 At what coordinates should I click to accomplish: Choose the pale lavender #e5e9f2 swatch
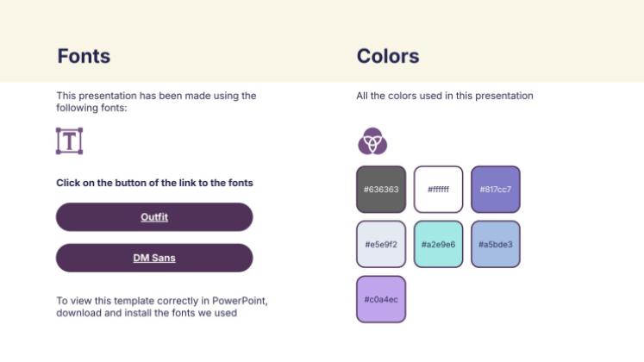click(x=380, y=244)
